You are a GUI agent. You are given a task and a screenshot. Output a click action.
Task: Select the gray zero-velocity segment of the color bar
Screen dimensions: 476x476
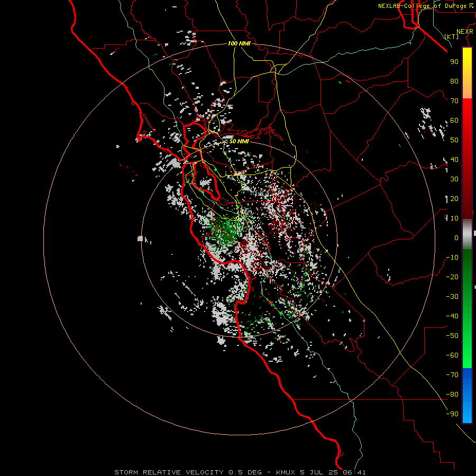click(x=467, y=234)
